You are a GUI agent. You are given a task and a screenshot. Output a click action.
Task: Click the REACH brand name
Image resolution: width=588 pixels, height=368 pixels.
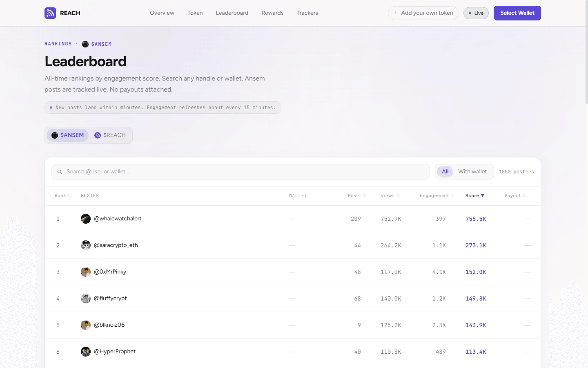tap(70, 13)
